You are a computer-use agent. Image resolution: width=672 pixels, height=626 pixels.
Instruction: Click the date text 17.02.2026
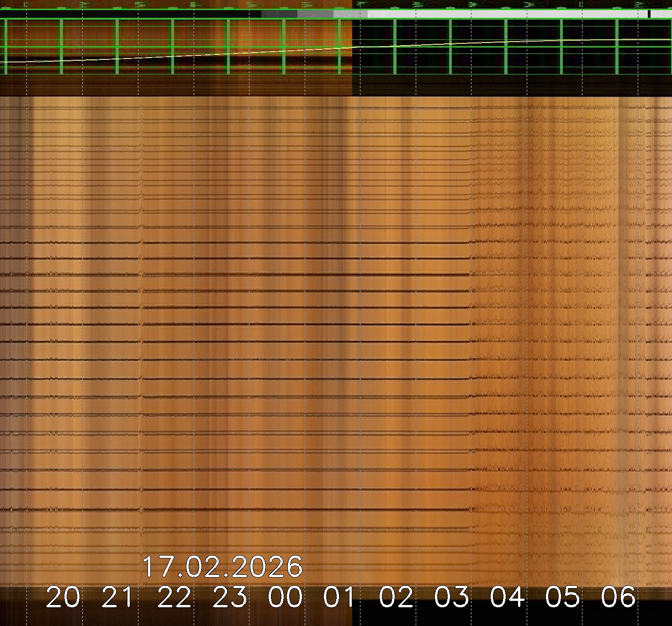(222, 567)
